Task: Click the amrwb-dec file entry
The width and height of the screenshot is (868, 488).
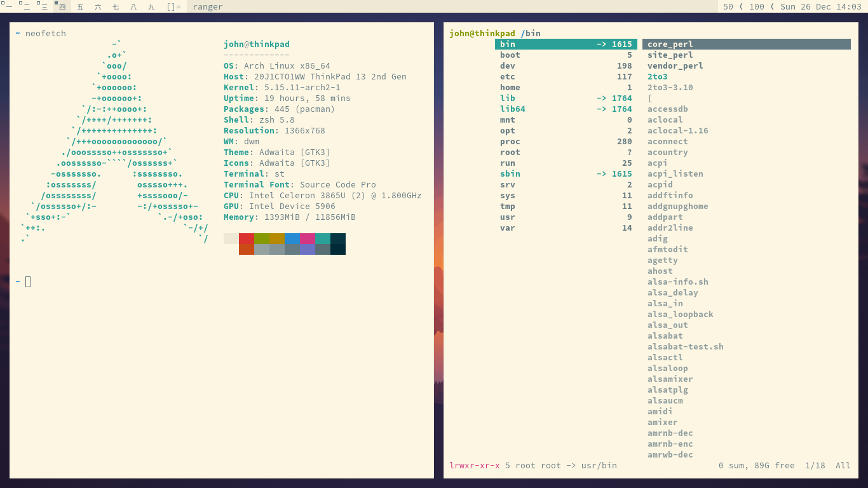Action: [x=670, y=454]
